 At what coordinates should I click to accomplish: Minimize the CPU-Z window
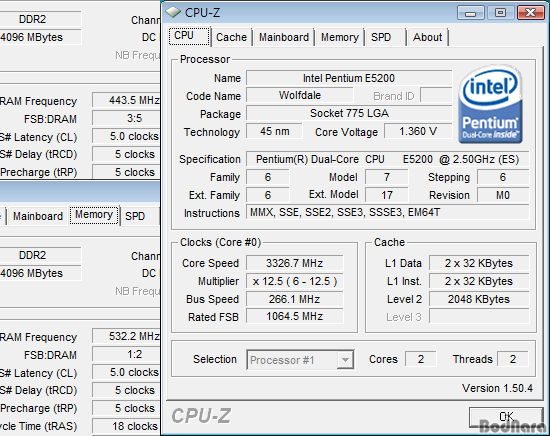pyautogui.click(x=471, y=13)
